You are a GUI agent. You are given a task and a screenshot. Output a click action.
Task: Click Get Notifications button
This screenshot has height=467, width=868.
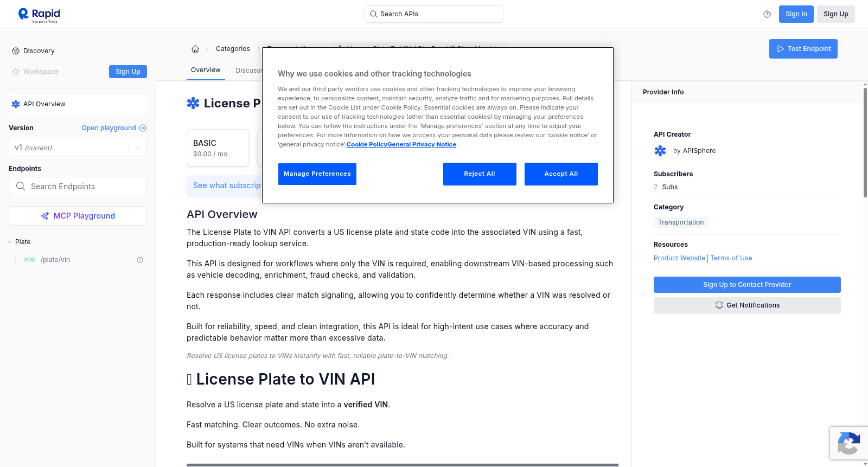(747, 305)
